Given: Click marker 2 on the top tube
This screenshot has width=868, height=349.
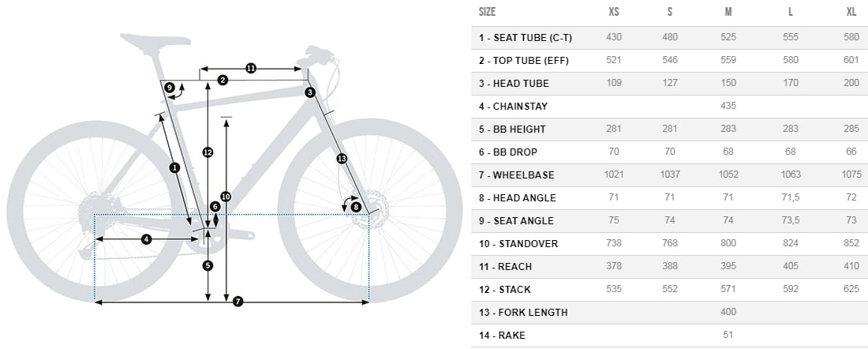Looking at the screenshot, I should (x=223, y=80).
